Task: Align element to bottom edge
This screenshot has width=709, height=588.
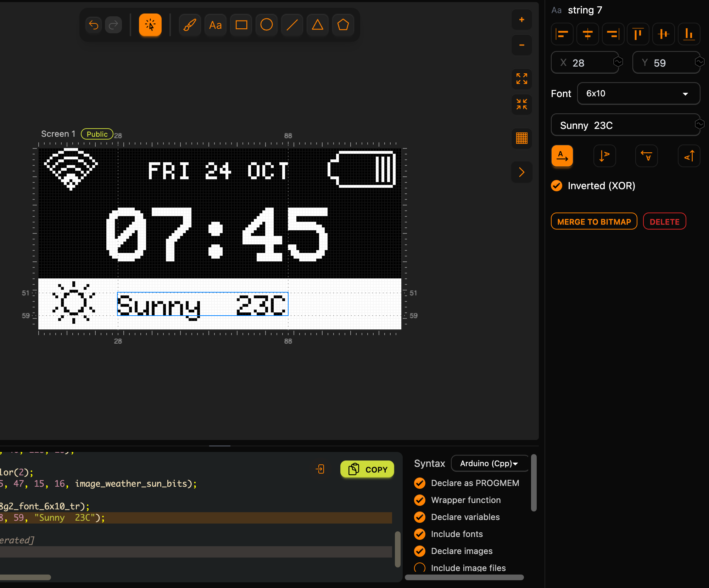Action: pyautogui.click(x=689, y=34)
